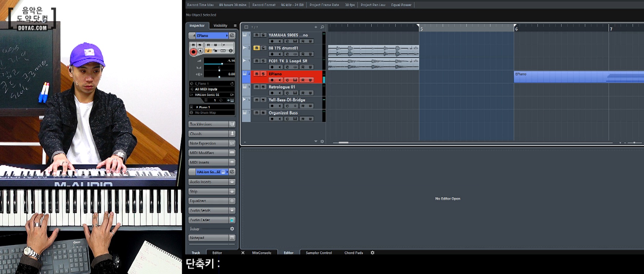This screenshot has height=274, width=644.
Task: Record-enable the Organized Bass track
Action: pyautogui.click(x=272, y=119)
